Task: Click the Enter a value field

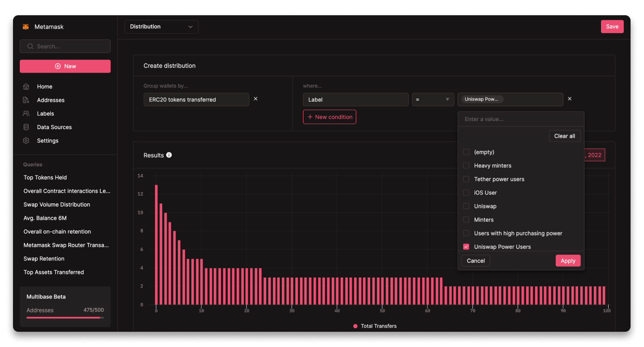Action: click(x=521, y=119)
